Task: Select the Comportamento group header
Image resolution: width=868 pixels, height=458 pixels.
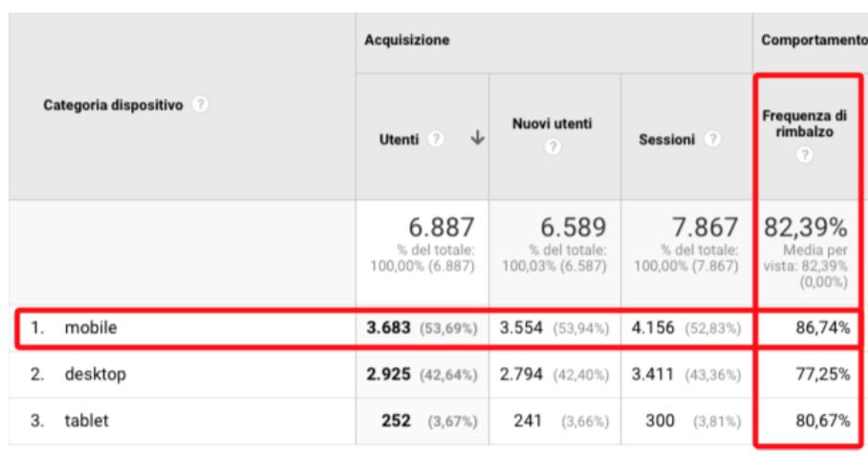Action: coord(814,40)
